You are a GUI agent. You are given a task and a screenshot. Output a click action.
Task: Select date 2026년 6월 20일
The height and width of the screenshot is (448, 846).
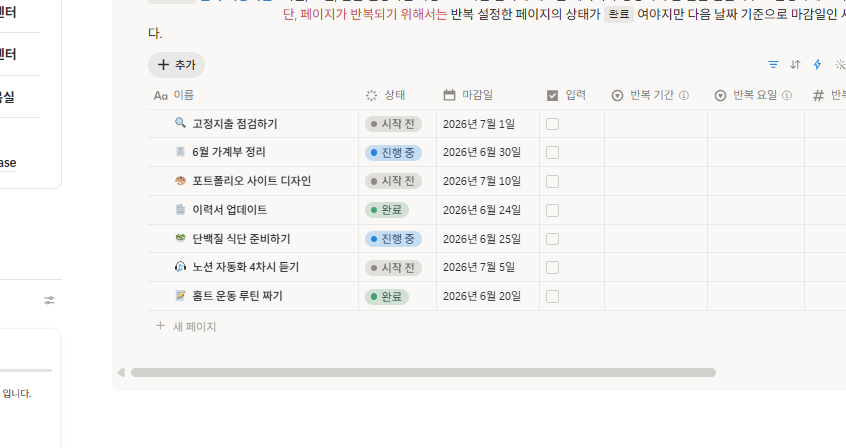click(482, 296)
